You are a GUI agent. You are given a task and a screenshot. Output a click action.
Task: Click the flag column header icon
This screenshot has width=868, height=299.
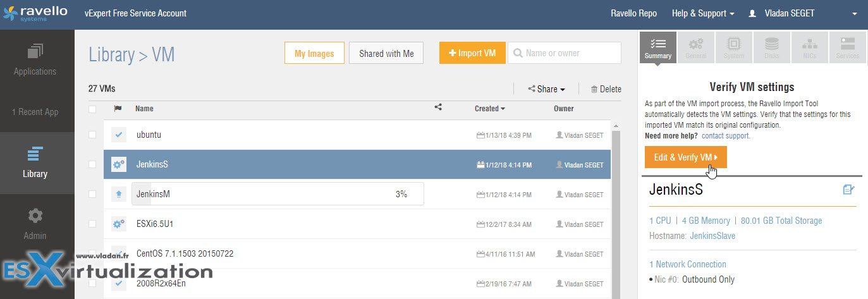coord(118,109)
